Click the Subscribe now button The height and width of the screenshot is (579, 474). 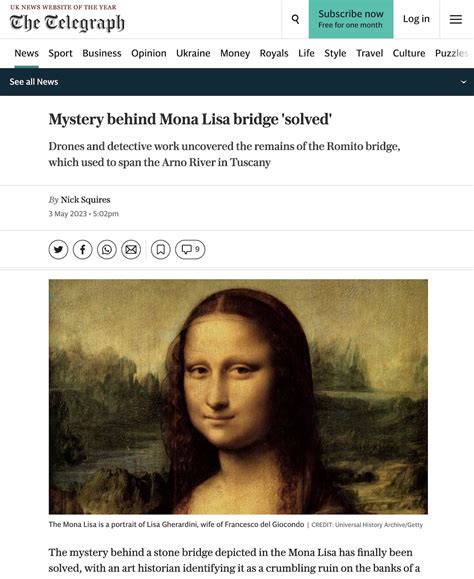click(x=351, y=19)
